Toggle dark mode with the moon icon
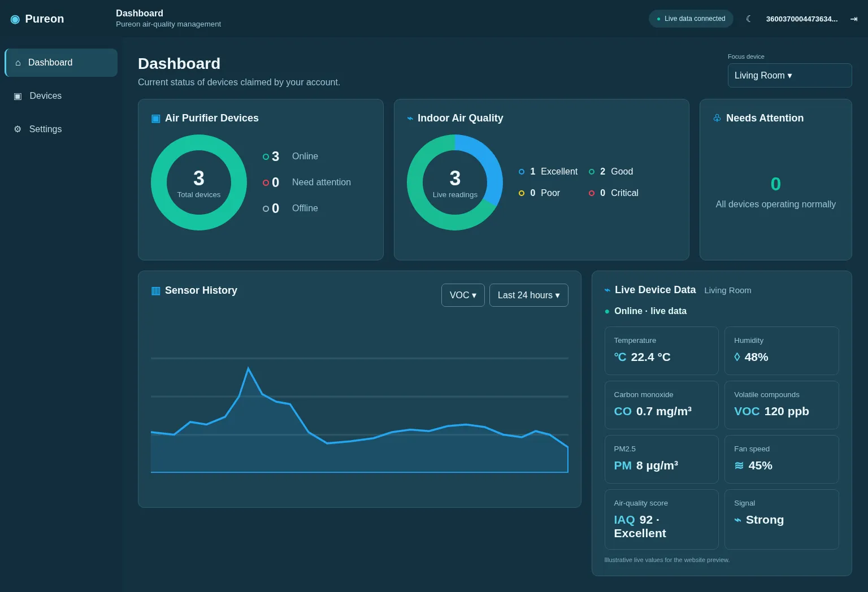 tap(749, 19)
